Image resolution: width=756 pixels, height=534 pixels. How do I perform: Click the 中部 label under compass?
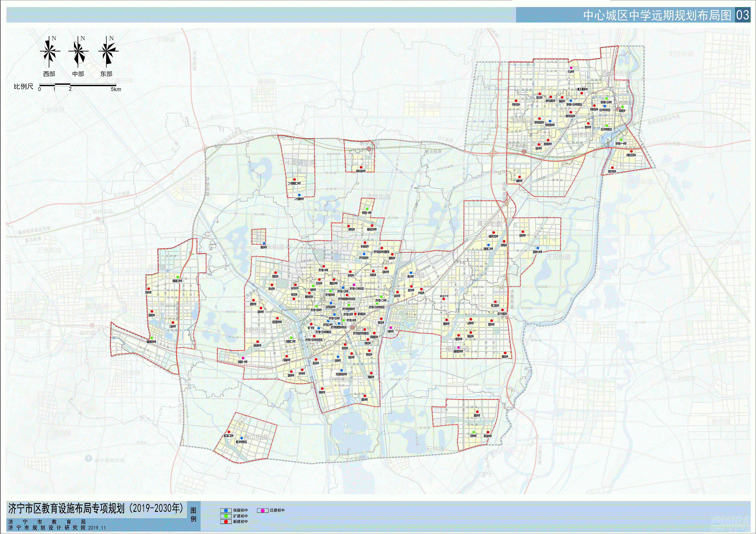click(x=78, y=74)
